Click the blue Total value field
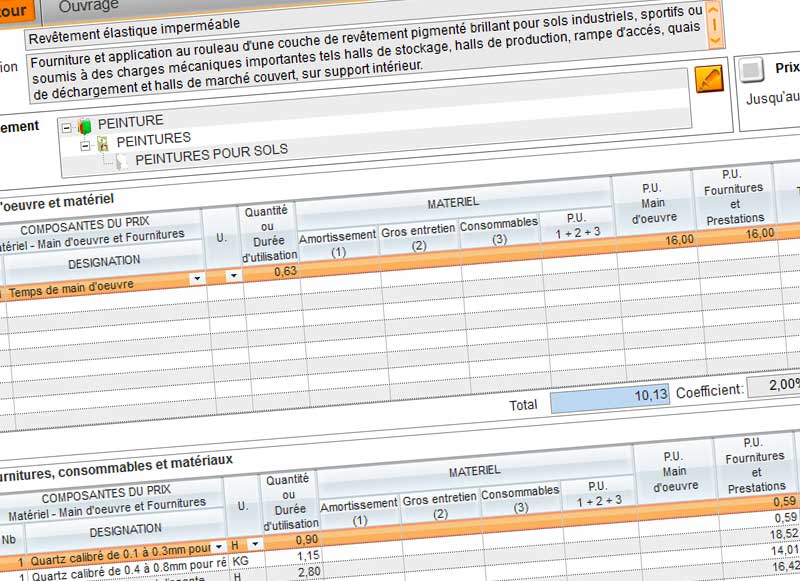 pyautogui.click(x=609, y=398)
